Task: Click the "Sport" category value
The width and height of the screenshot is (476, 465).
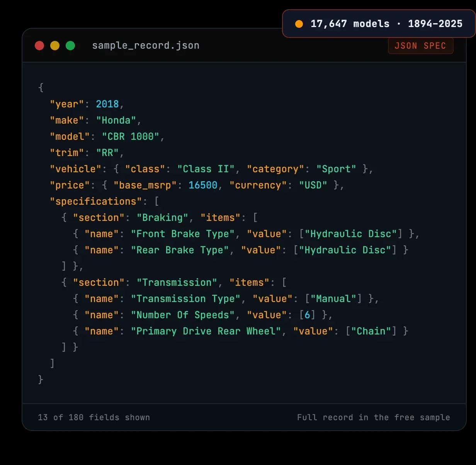Action: tap(336, 169)
